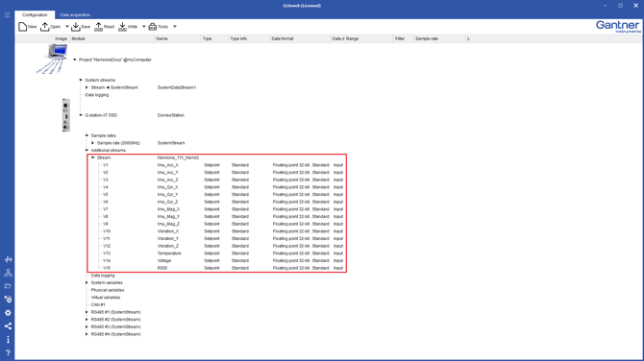Click the Temperature name cell
Screen dimensions: 644x361
tap(169, 253)
